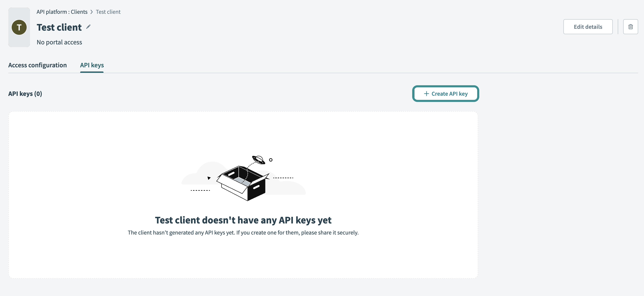Click the Create API key button
This screenshot has height=296, width=644.
point(446,93)
